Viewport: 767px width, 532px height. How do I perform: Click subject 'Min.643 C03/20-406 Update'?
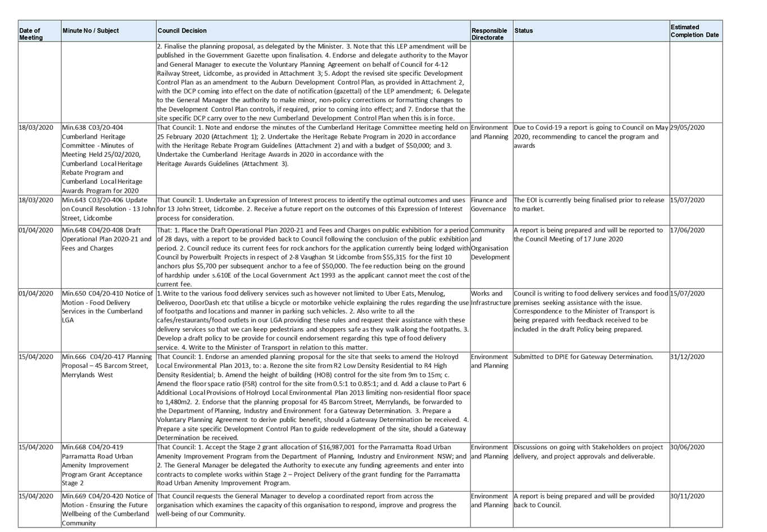point(108,209)
